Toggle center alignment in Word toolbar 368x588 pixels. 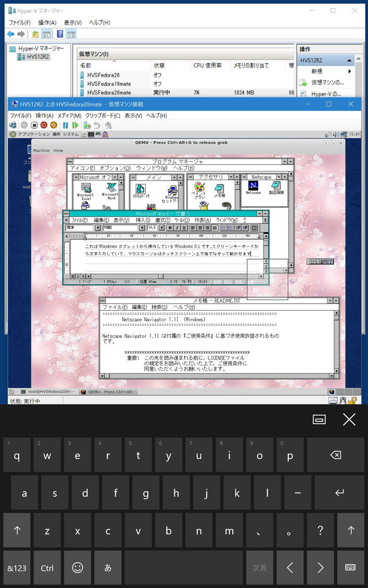(201, 228)
